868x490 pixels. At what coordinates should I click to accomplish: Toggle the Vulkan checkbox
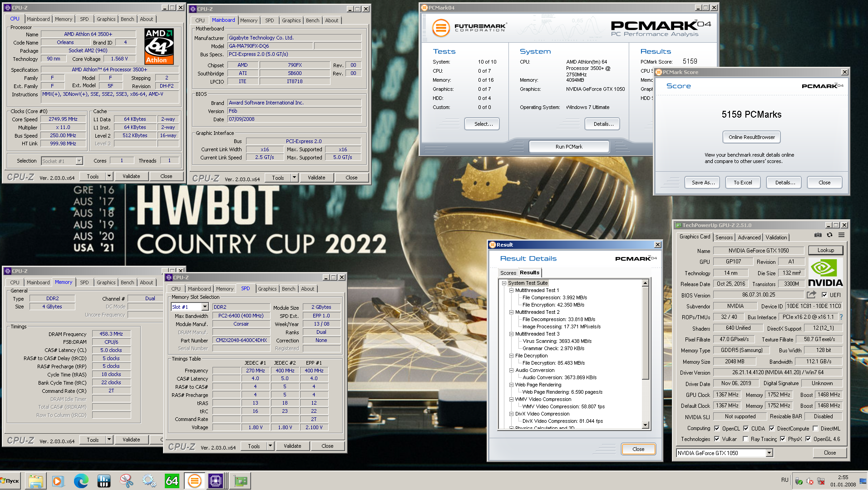point(717,439)
